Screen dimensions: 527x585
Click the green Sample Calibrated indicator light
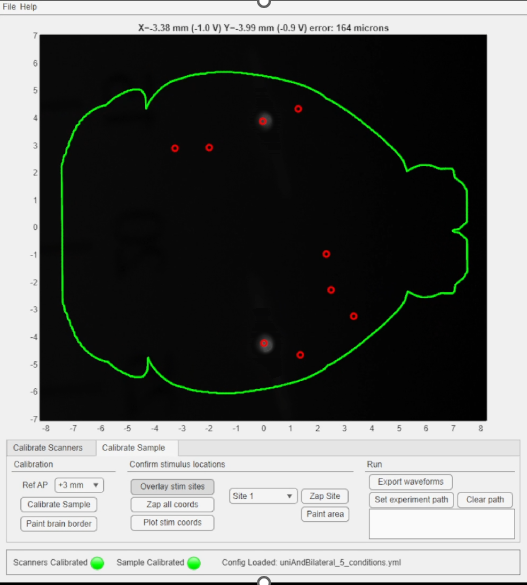(194, 563)
